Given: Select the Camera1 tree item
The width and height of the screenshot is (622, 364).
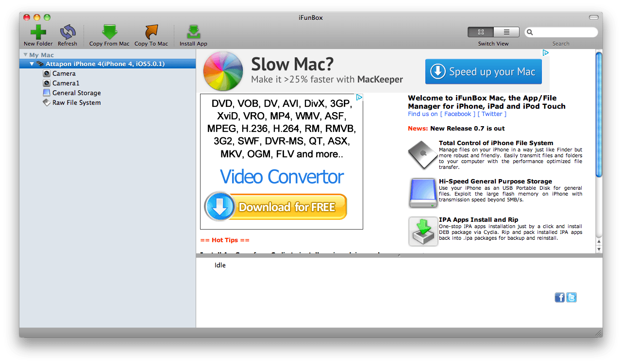Looking at the screenshot, I should [x=66, y=83].
